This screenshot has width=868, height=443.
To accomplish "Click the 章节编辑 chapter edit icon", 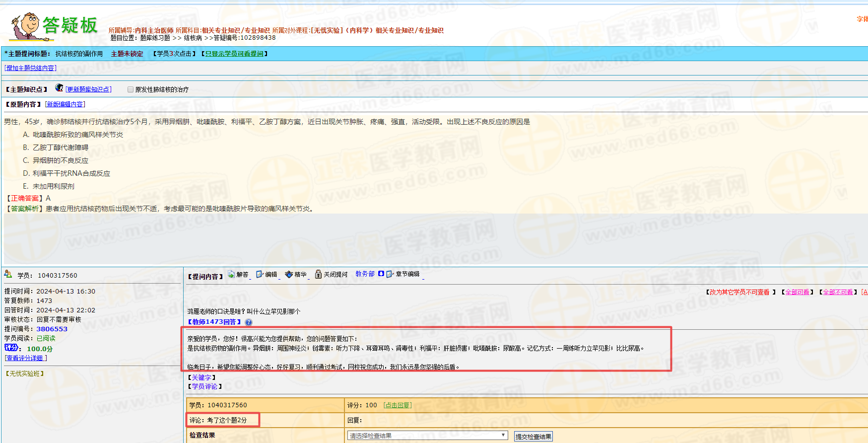I will coord(390,274).
